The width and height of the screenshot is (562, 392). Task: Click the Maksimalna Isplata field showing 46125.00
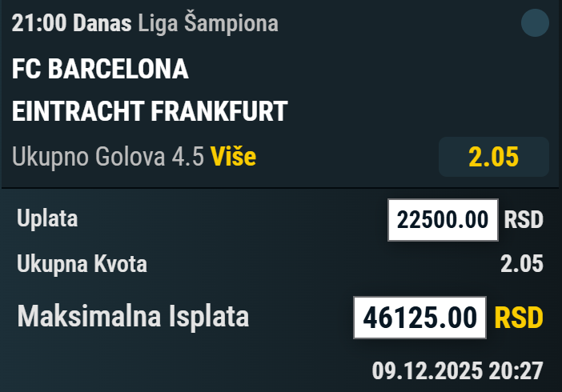pyautogui.click(x=419, y=318)
